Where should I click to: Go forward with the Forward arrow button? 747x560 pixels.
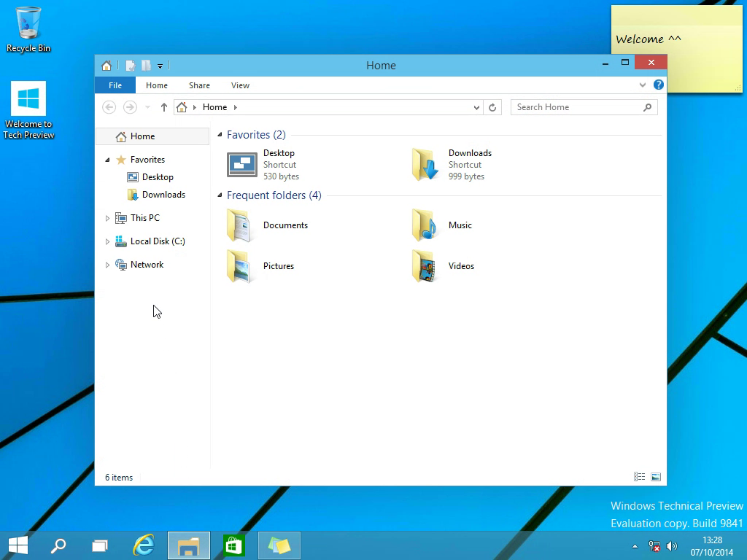coord(130,107)
